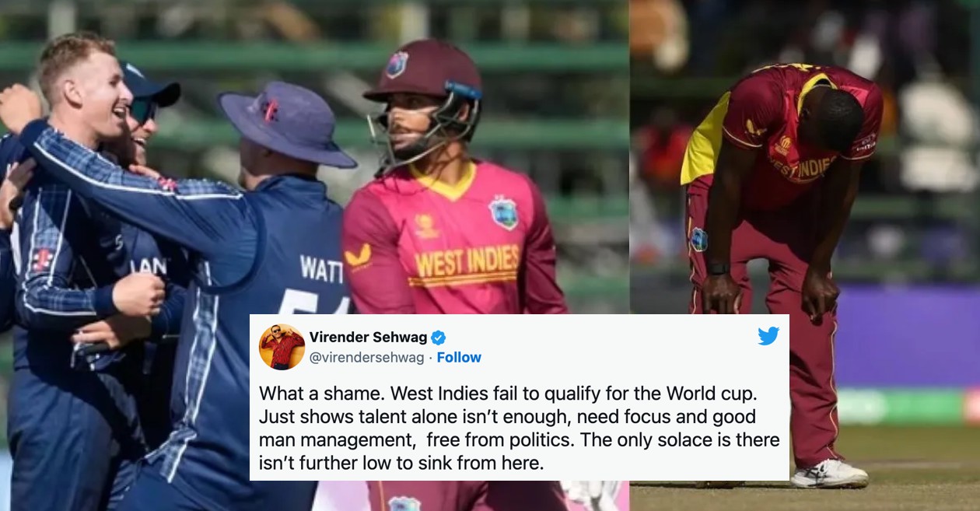Image resolution: width=980 pixels, height=511 pixels.
Task: Open the Virender Sehwag display name
Action: tap(368, 337)
